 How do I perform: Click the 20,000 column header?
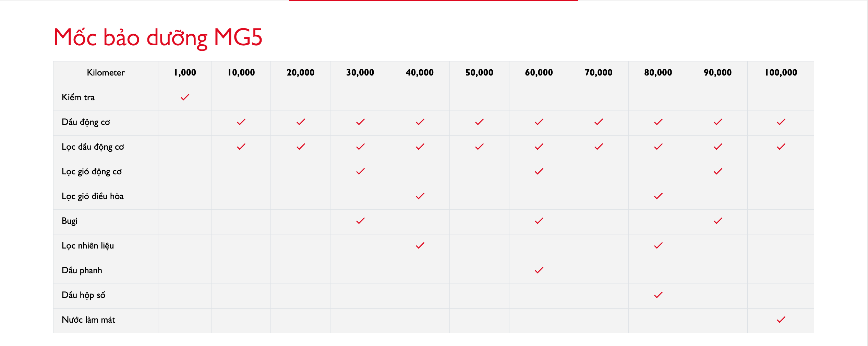pyautogui.click(x=300, y=73)
